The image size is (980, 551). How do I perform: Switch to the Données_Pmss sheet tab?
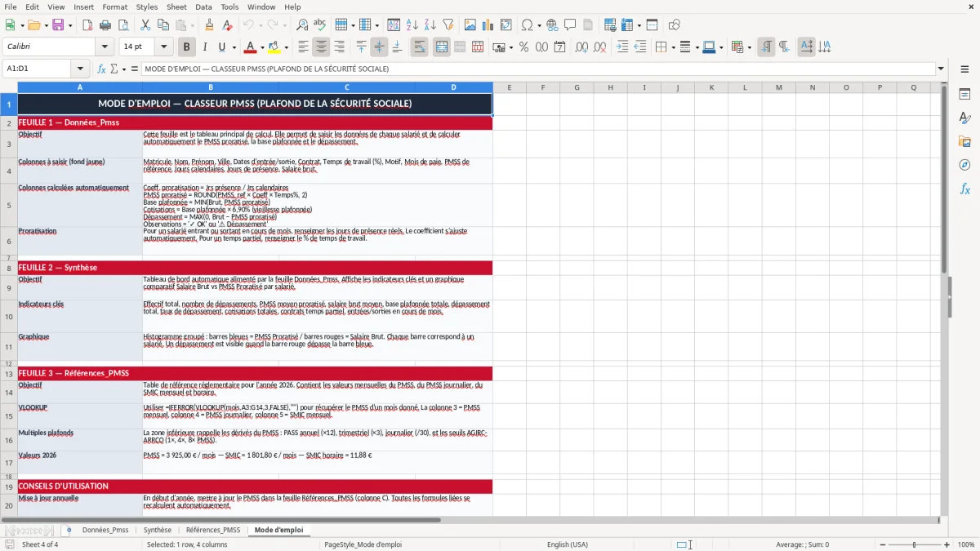(x=105, y=530)
